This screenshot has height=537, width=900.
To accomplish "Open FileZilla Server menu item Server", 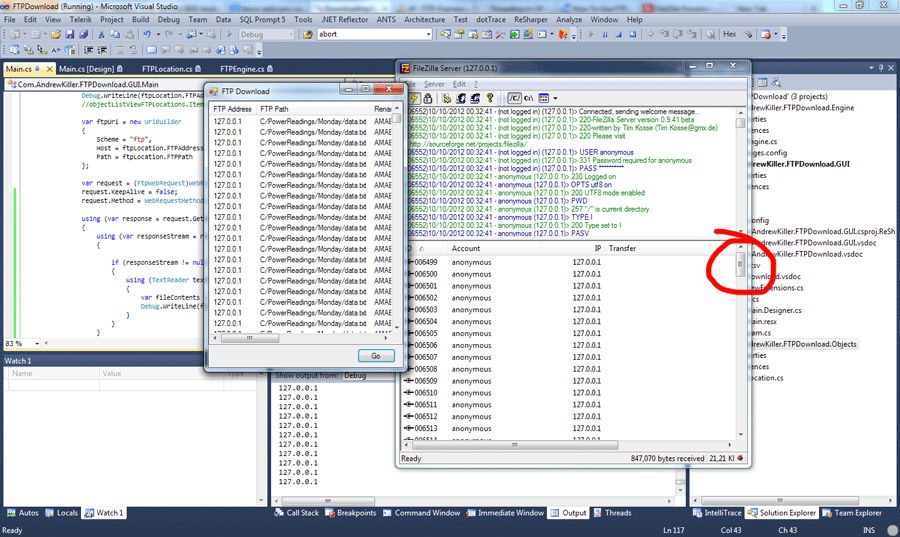I will pos(434,84).
